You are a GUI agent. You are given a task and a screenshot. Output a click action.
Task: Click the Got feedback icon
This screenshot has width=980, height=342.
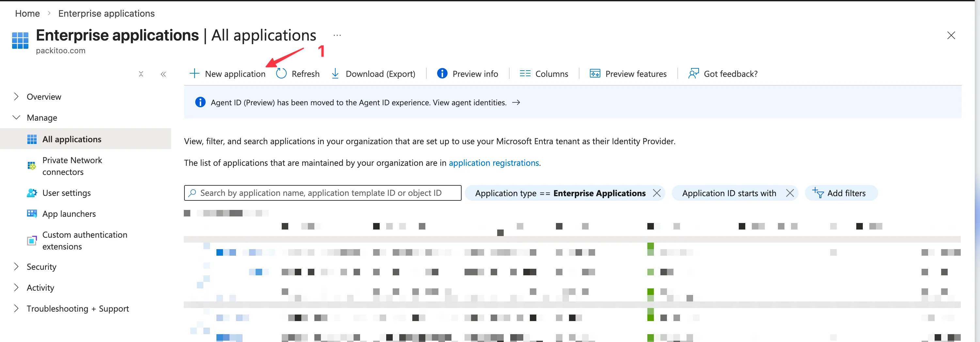click(x=693, y=74)
